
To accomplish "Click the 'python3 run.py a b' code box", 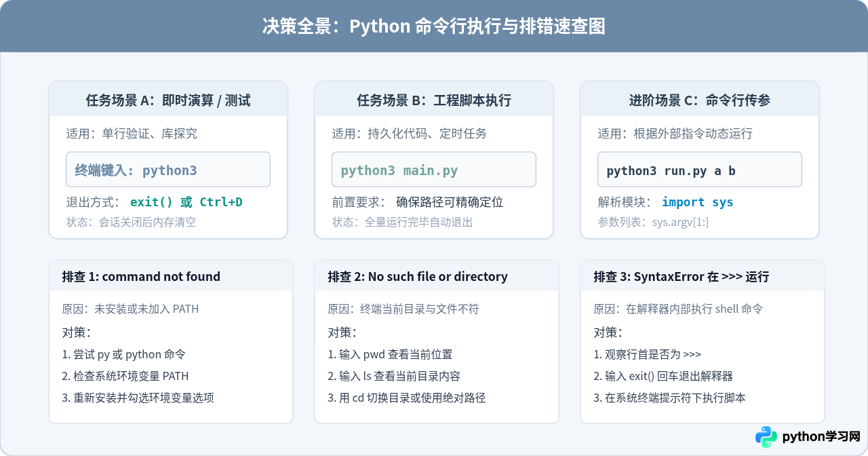I will click(700, 170).
